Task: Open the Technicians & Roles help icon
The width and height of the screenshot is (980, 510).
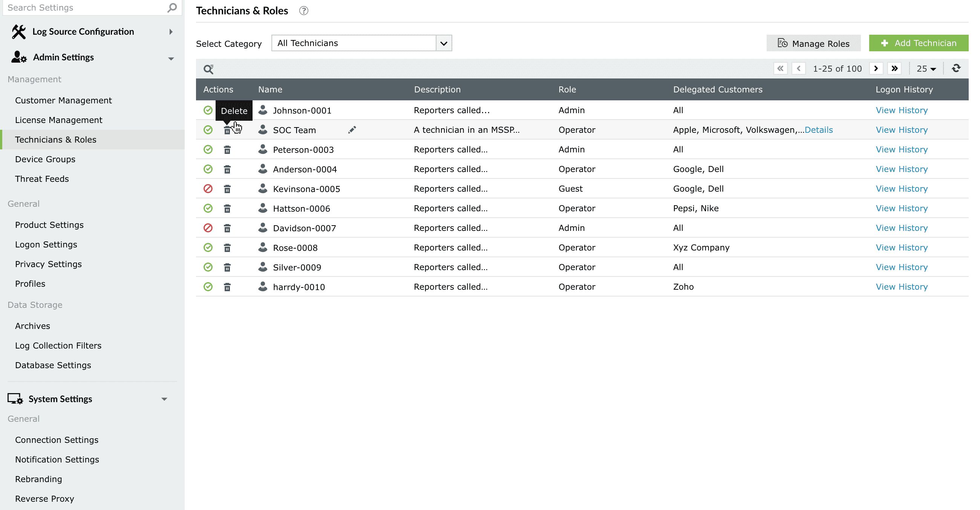Action: [x=303, y=11]
